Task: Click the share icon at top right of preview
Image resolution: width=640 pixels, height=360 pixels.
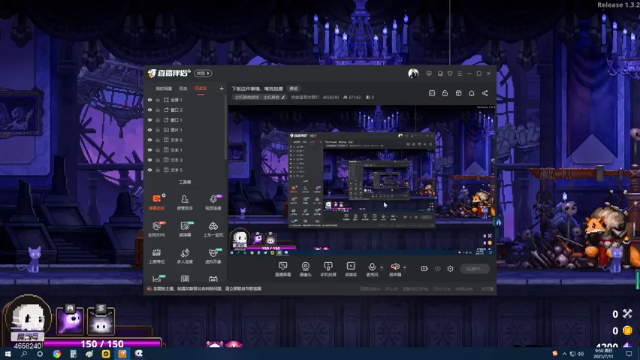Action: [485, 93]
